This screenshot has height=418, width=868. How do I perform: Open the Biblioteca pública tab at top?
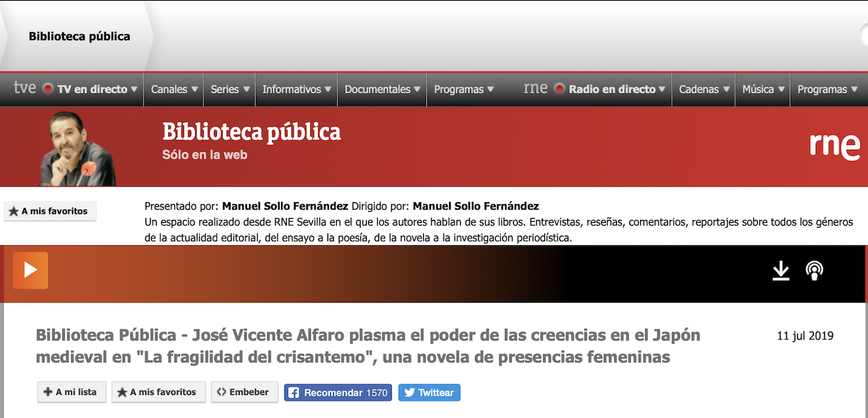(x=79, y=36)
